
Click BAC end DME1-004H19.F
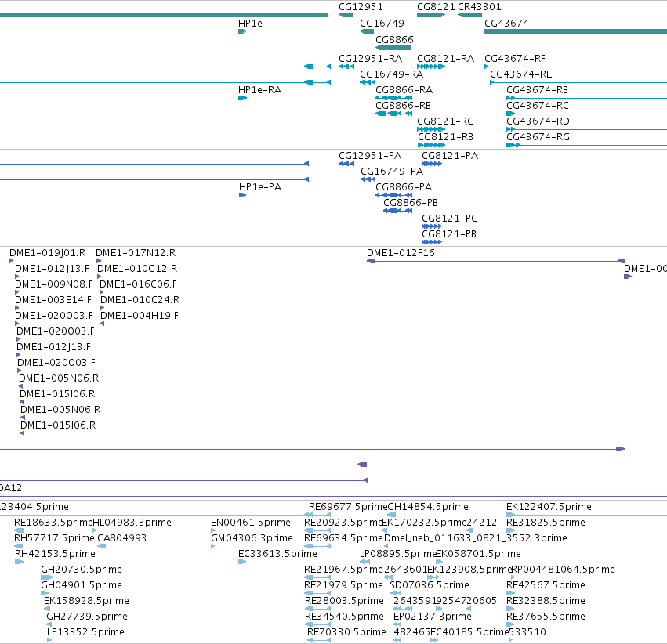[x=139, y=316]
